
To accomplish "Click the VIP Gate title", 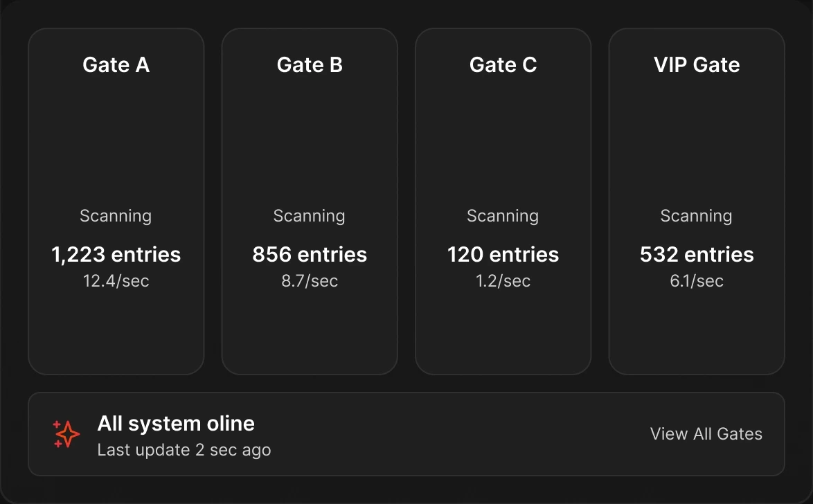I will point(697,65).
